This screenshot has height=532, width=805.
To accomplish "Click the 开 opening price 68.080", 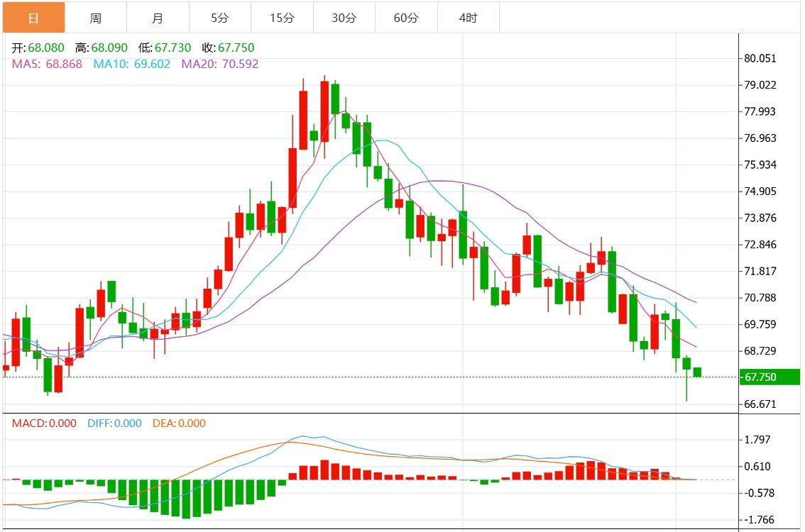I will pyautogui.click(x=38, y=48).
